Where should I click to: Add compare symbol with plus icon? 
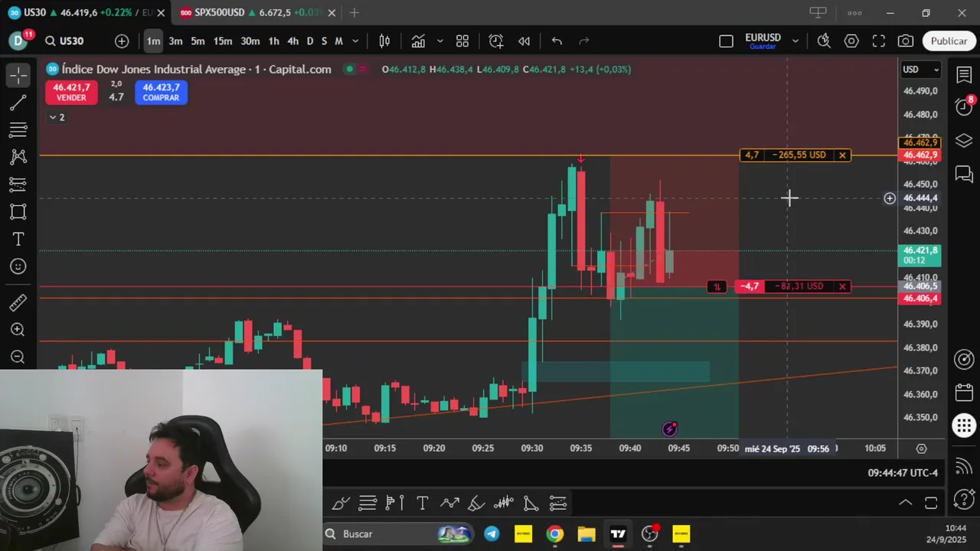click(122, 41)
